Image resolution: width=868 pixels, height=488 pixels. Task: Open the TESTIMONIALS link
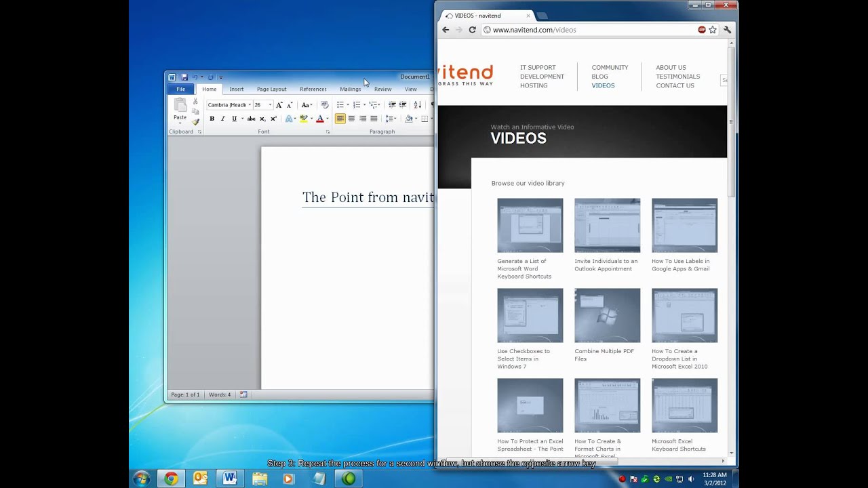pos(677,77)
